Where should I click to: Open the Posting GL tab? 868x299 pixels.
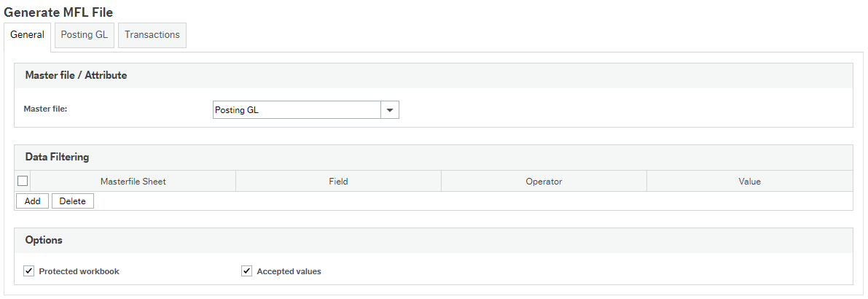[85, 35]
